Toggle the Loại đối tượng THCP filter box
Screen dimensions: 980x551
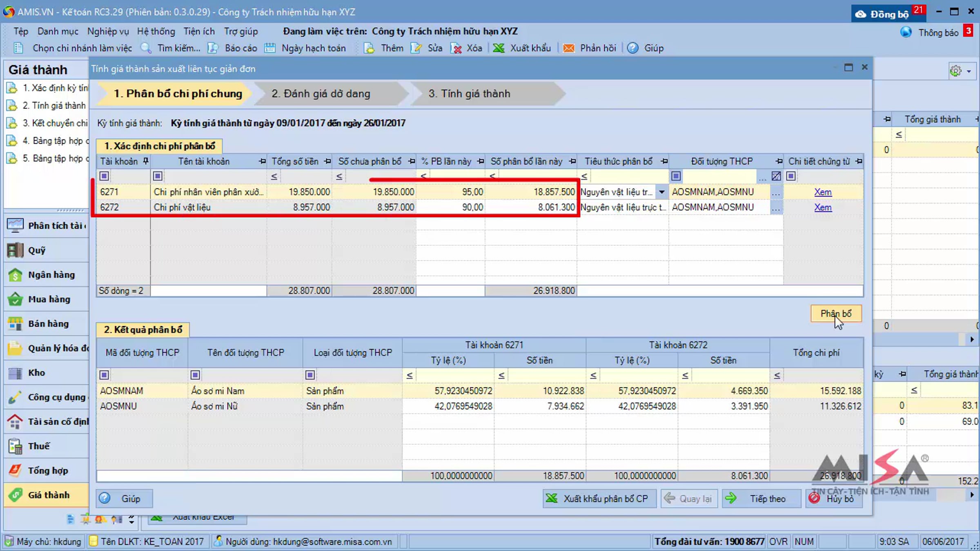[x=310, y=375]
